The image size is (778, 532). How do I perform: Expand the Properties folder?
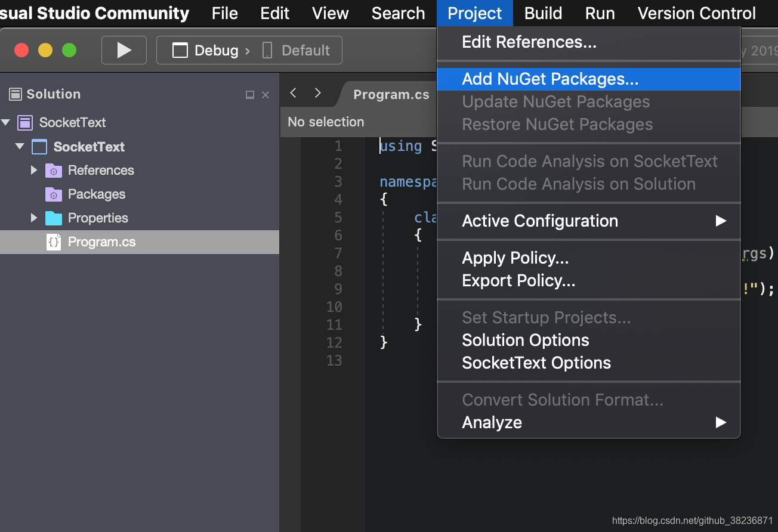coord(34,218)
